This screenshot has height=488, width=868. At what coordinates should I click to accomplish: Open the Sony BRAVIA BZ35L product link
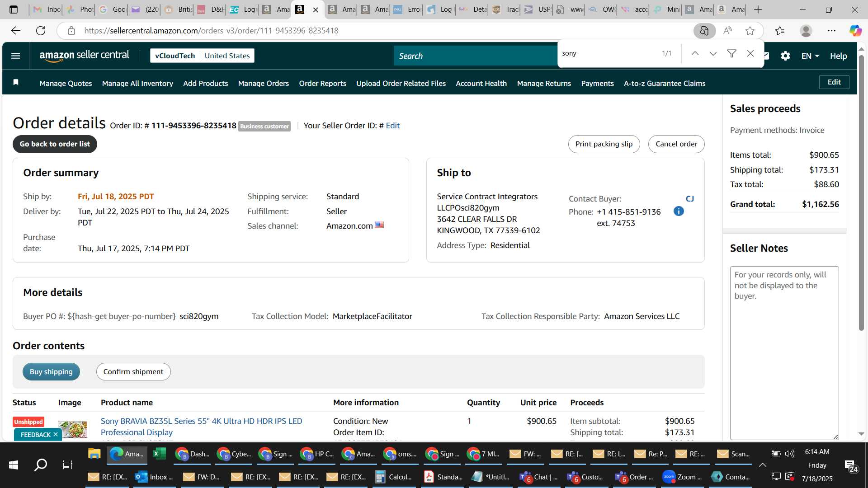pos(201,427)
